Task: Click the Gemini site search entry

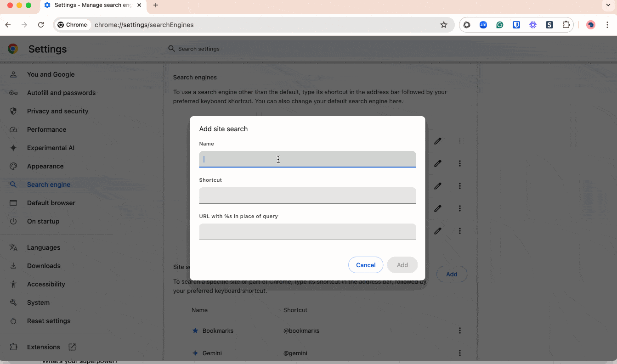Action: click(x=212, y=353)
